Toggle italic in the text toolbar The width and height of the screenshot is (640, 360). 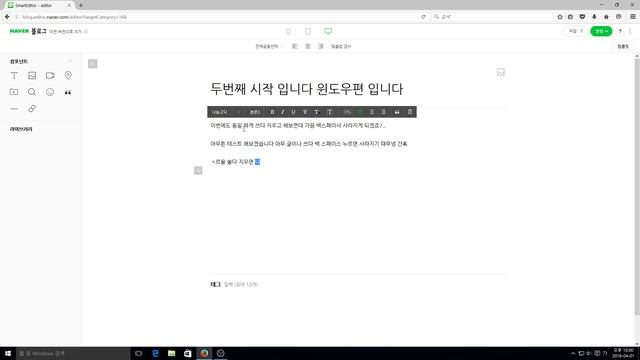point(282,112)
